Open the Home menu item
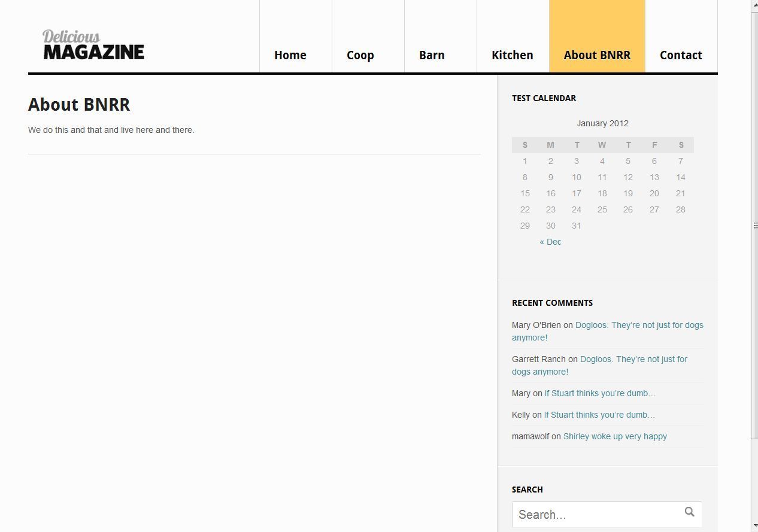Viewport: 758px width, 532px height. click(290, 55)
